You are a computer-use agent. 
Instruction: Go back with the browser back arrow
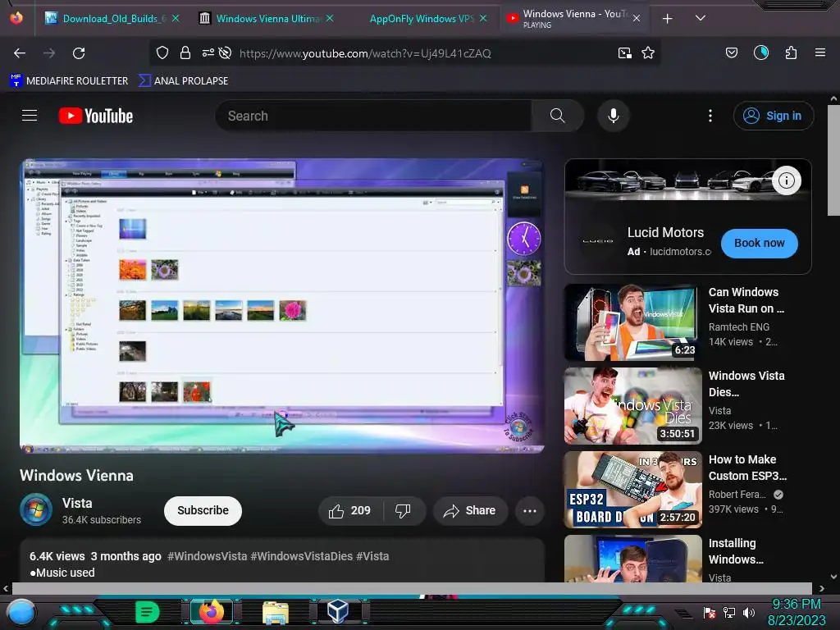pyautogui.click(x=20, y=53)
